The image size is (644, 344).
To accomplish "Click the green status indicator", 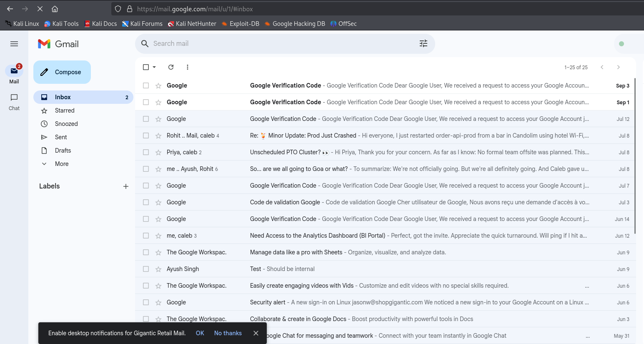I will (621, 44).
